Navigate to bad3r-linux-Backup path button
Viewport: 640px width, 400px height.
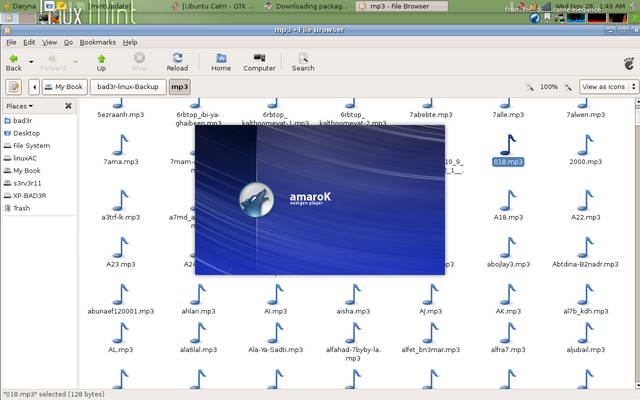tap(128, 87)
